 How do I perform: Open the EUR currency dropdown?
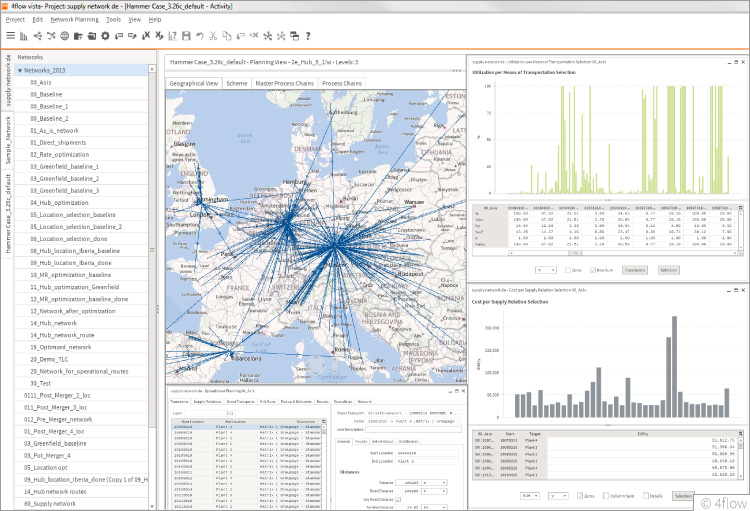(x=528, y=495)
